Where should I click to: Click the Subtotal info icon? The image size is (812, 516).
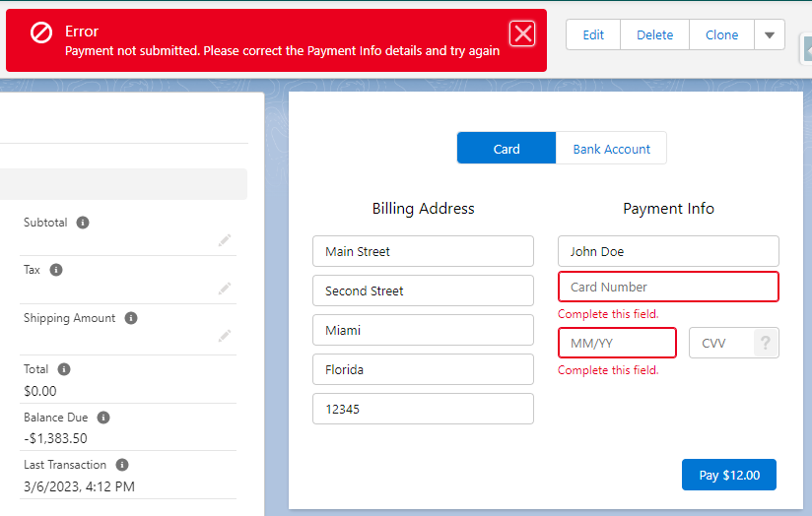83,223
